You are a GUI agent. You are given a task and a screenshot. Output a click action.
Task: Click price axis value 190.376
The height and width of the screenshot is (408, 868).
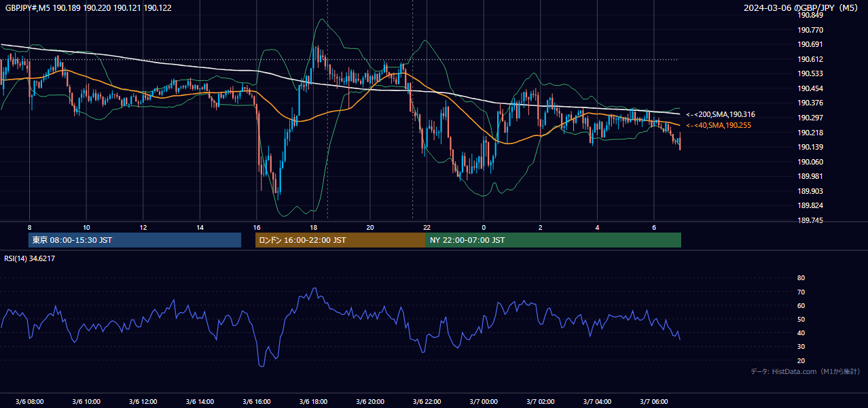(810, 103)
